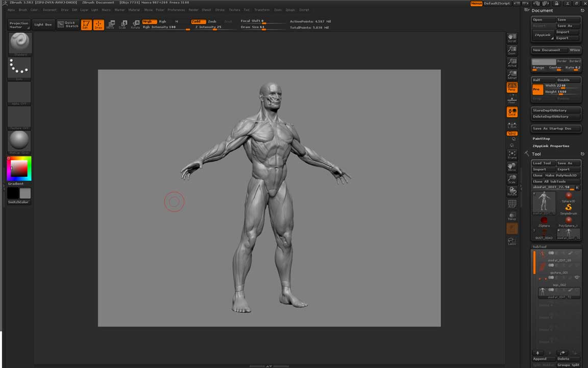588x368 pixels.
Task: Select the BUST_0043 tool thumbnail
Action: click(x=544, y=234)
